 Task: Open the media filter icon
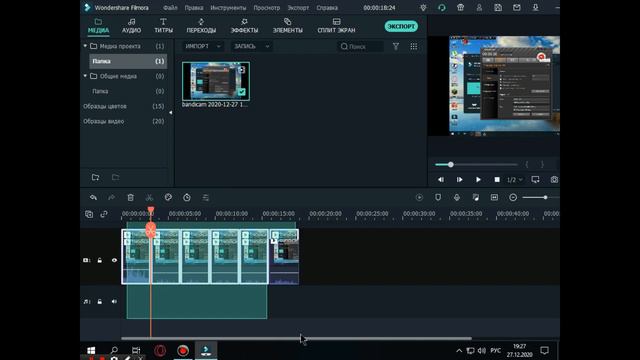pos(396,47)
